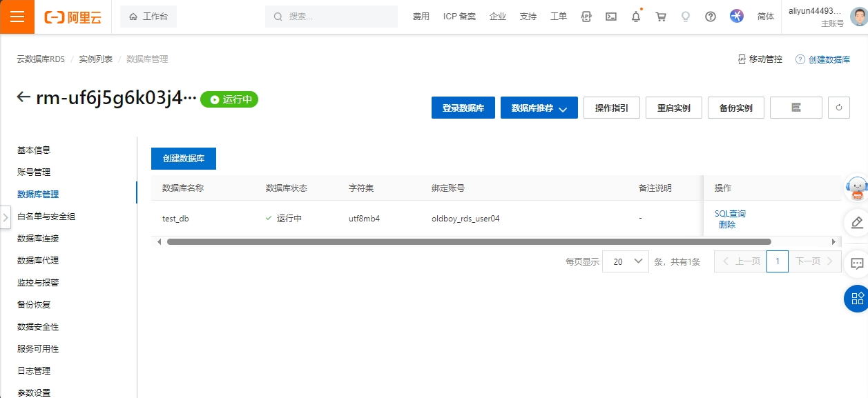
Task: Click the top search input box
Action: coord(331,17)
